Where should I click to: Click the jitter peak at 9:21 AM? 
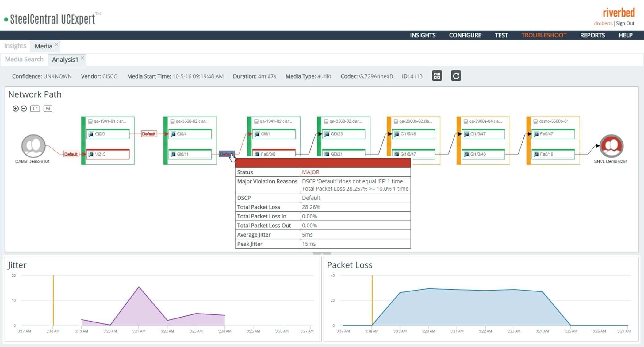click(139, 287)
